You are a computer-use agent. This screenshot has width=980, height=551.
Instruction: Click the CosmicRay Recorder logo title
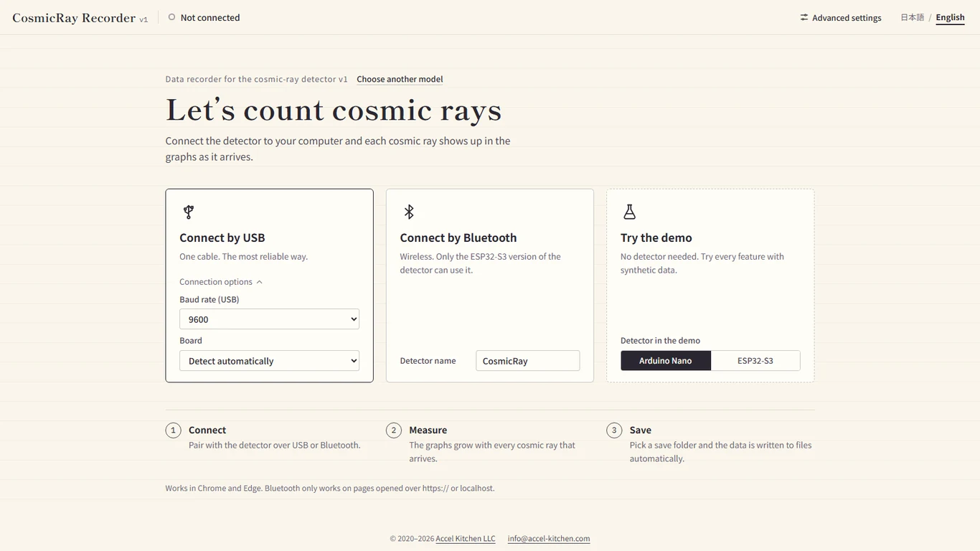tap(74, 18)
